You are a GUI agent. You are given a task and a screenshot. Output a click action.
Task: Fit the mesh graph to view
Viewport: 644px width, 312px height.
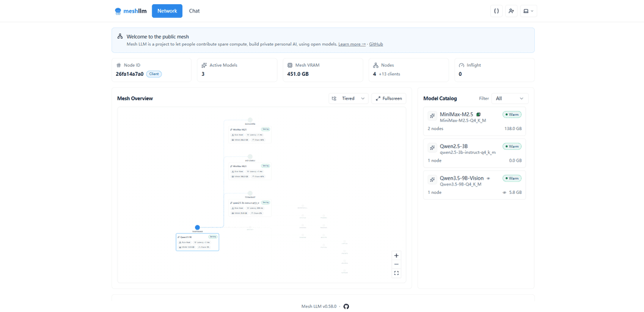(x=397, y=273)
